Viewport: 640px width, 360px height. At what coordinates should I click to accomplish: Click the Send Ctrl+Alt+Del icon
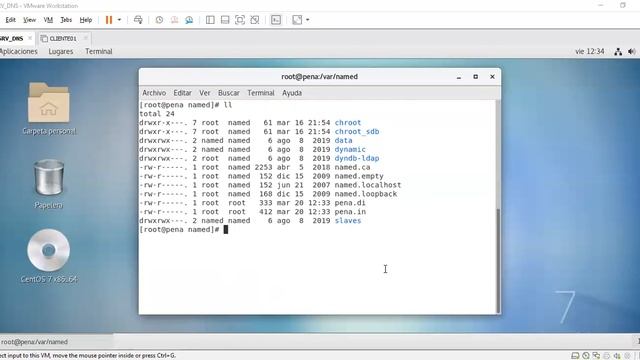pos(138,20)
